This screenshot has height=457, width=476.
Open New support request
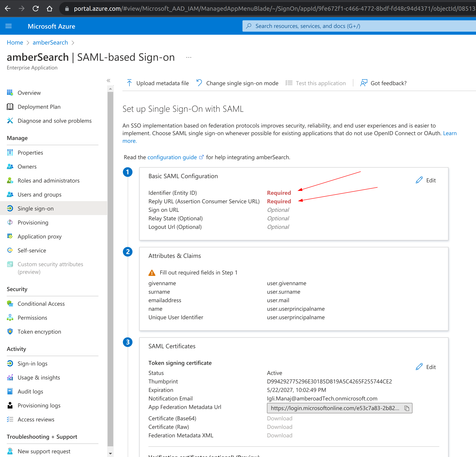coord(44,451)
